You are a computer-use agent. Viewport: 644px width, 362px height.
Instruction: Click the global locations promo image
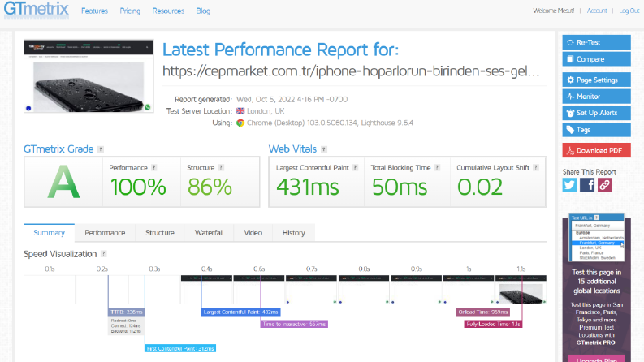click(x=597, y=238)
